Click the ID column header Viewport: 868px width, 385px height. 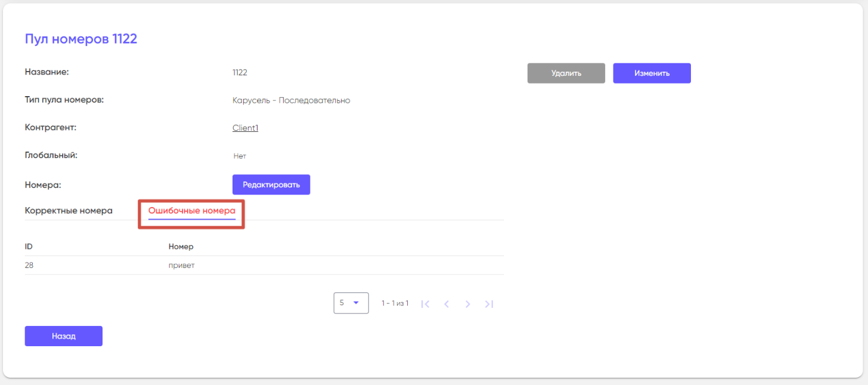tap(29, 247)
